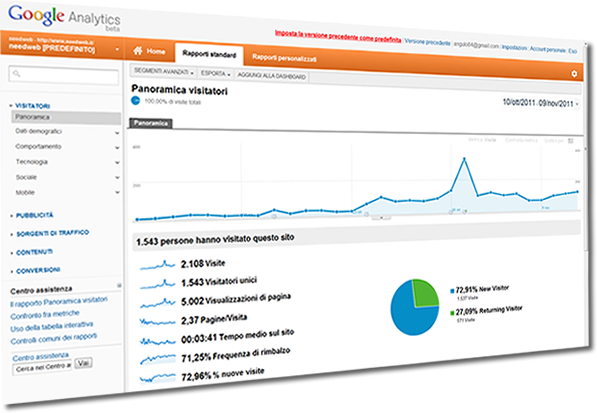
Task: Open the date range 10/ott/2011 - 09/nov/2011 selector
Action: pos(540,103)
